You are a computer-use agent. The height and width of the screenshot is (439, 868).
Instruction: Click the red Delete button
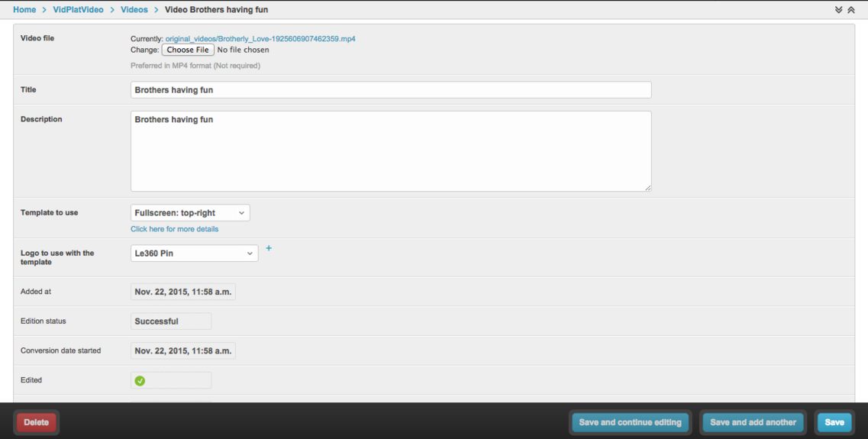point(36,422)
